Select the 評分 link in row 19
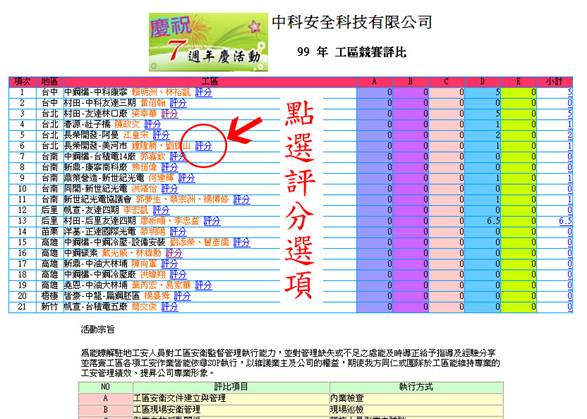The image size is (587, 419). [203, 286]
